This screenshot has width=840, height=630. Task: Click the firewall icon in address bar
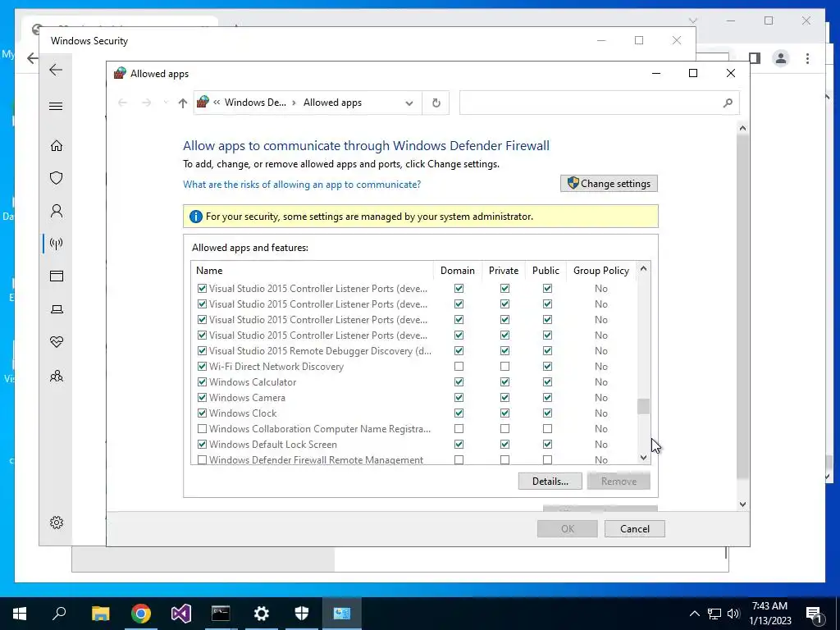(x=203, y=102)
